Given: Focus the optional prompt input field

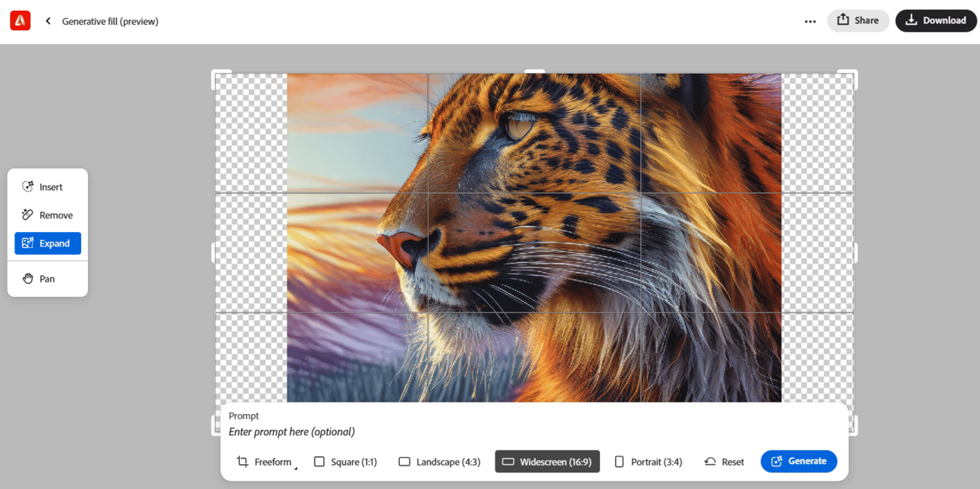Looking at the screenshot, I should coord(535,432).
